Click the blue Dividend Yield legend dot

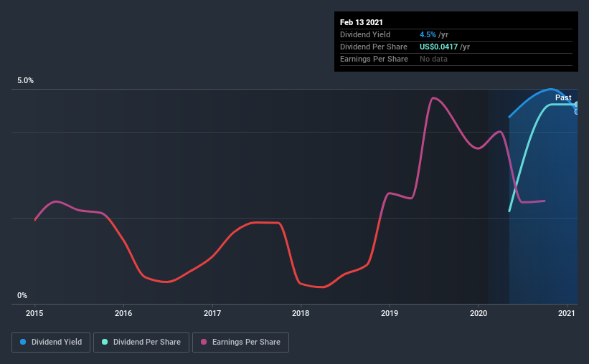pos(23,342)
